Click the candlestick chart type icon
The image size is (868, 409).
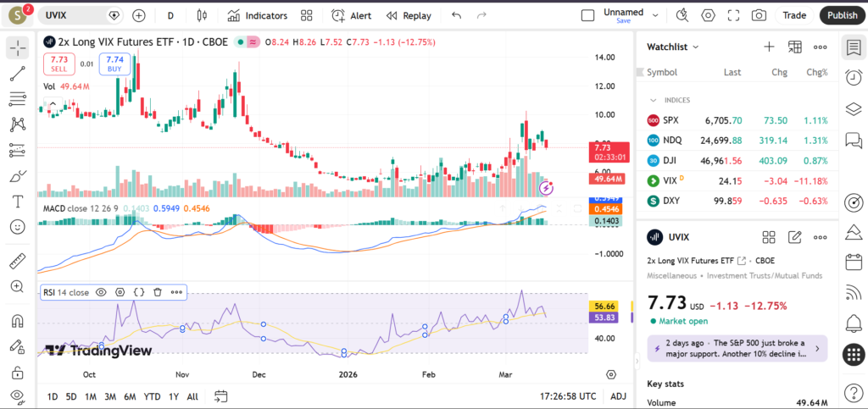[201, 15]
